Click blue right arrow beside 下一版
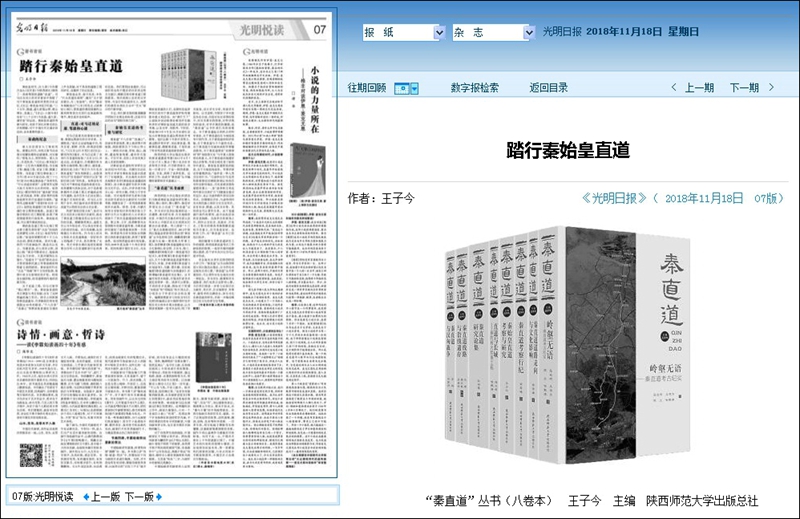800x519 pixels. 159,497
